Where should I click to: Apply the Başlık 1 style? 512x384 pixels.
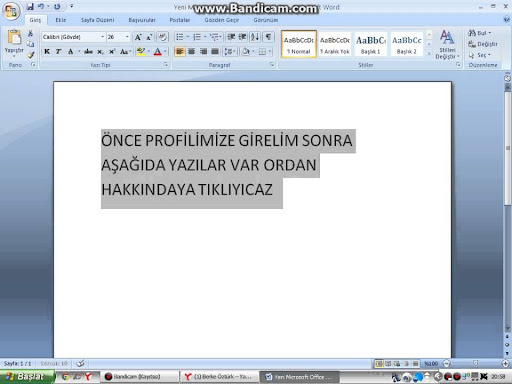pos(371,44)
